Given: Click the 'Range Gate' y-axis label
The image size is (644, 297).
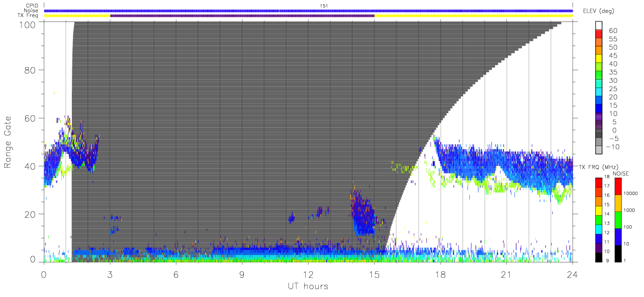Looking at the screenshot, I should (x=8, y=142).
